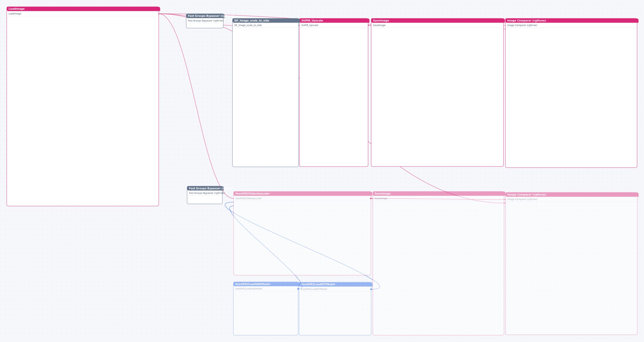The height and width of the screenshot is (342, 644).
Task: Select the SeedVR2LoadVAEModel node header
Action: tap(266, 284)
